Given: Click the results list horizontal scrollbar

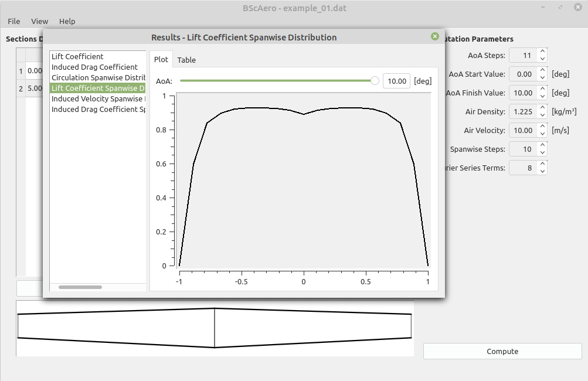Looking at the screenshot, I should pyautogui.click(x=80, y=287).
